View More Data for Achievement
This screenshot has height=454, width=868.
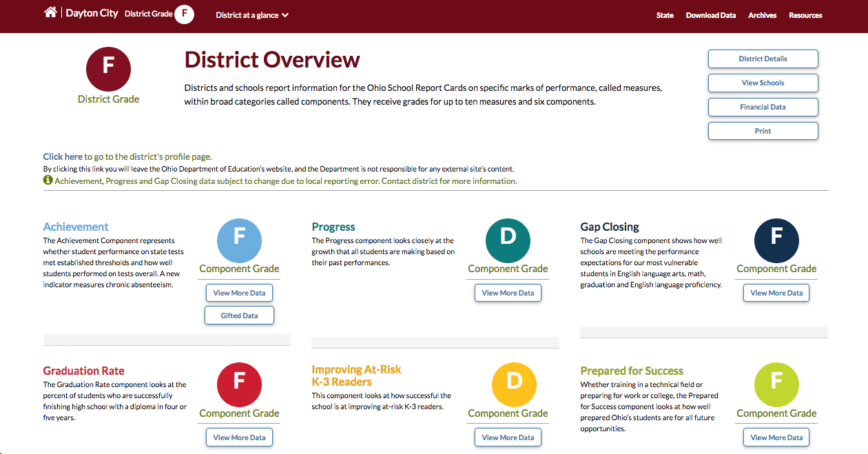(x=239, y=293)
